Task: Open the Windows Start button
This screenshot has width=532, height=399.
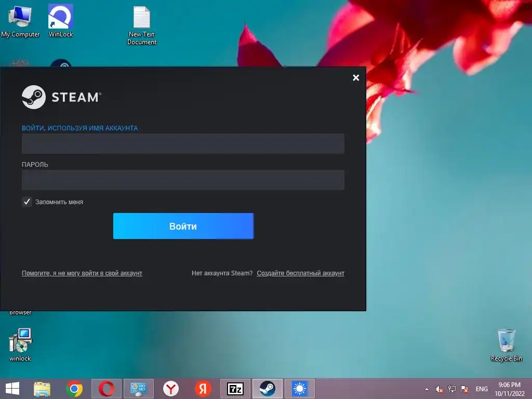Action: coord(12,389)
